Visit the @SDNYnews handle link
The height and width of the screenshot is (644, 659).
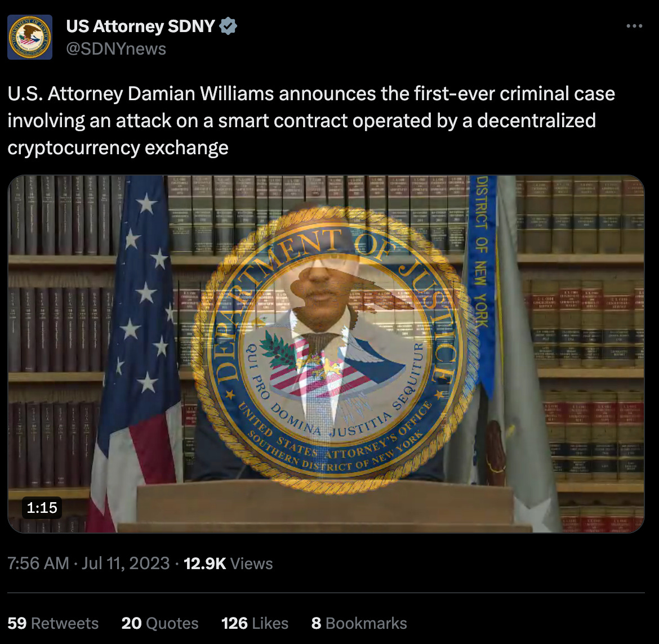tap(116, 49)
